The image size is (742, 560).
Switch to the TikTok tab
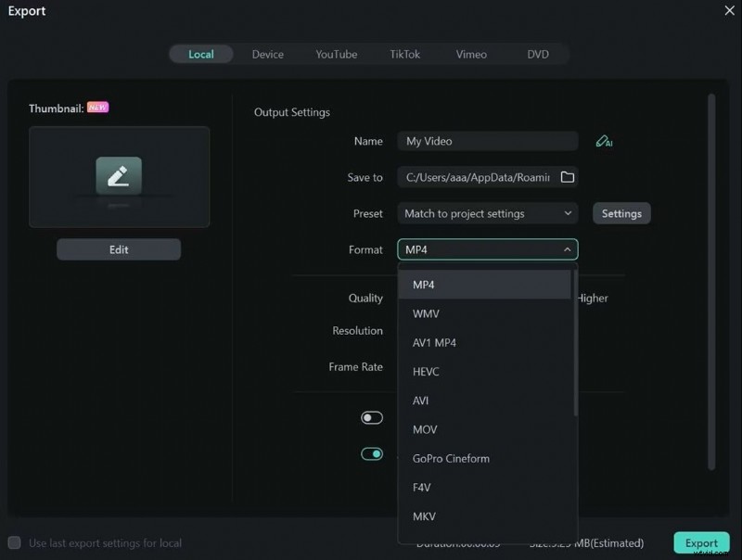[x=404, y=54]
